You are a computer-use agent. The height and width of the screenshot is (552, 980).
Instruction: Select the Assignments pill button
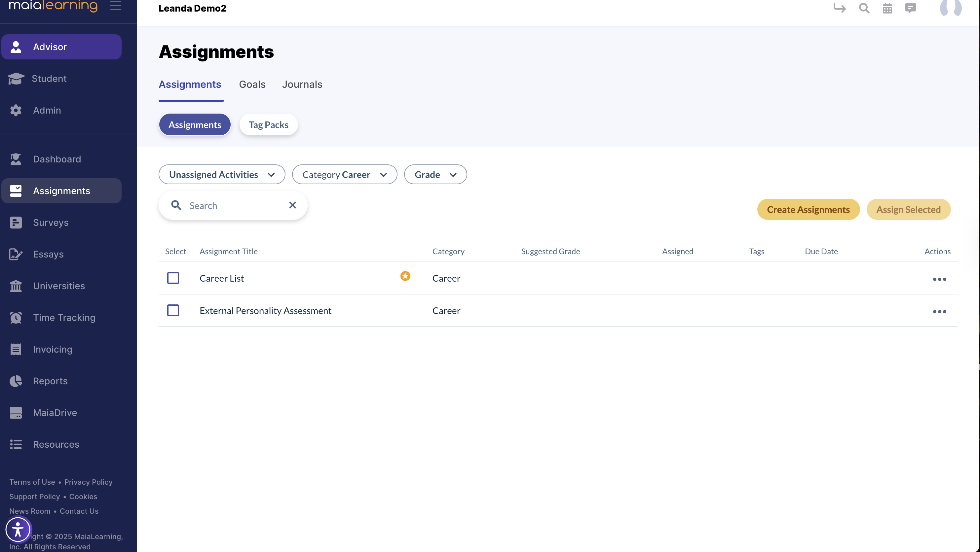click(x=195, y=125)
